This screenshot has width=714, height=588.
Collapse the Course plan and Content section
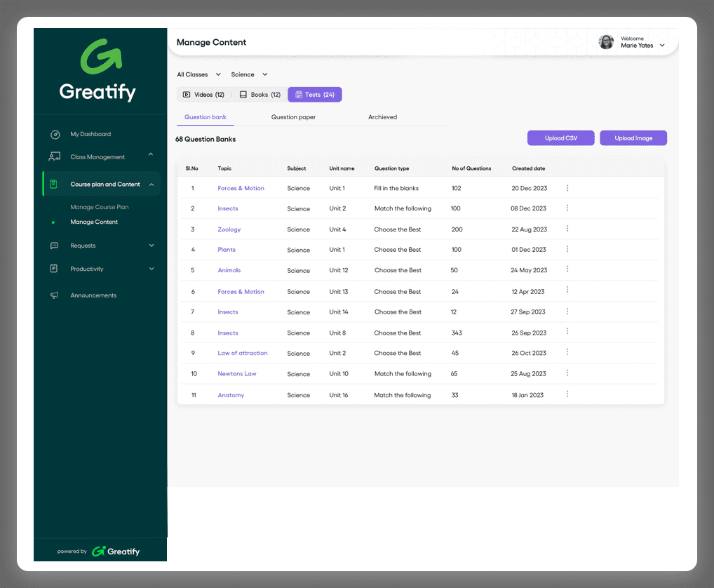pyautogui.click(x=151, y=185)
